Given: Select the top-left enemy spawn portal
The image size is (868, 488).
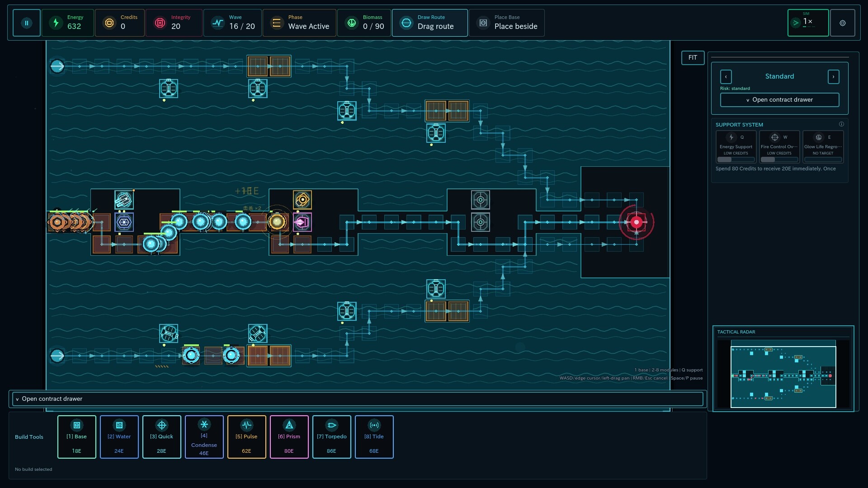Looking at the screenshot, I should [x=57, y=66].
